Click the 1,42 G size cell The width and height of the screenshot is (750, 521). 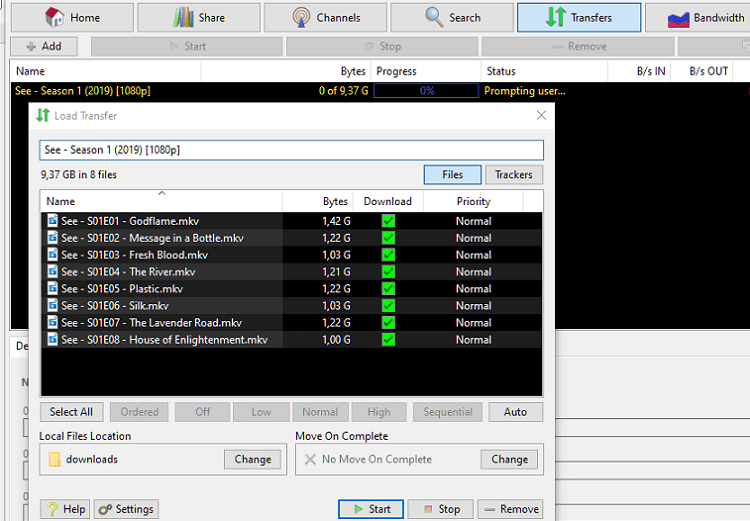(336, 221)
